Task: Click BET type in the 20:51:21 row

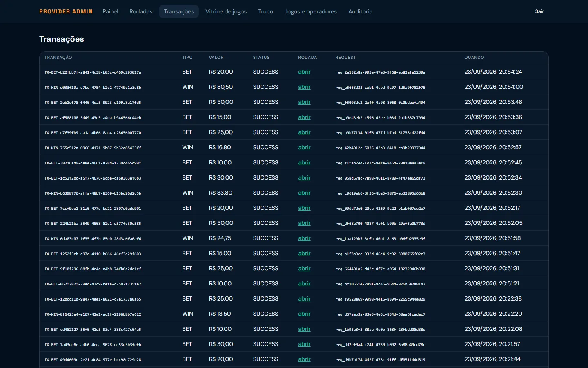Action: (187, 283)
